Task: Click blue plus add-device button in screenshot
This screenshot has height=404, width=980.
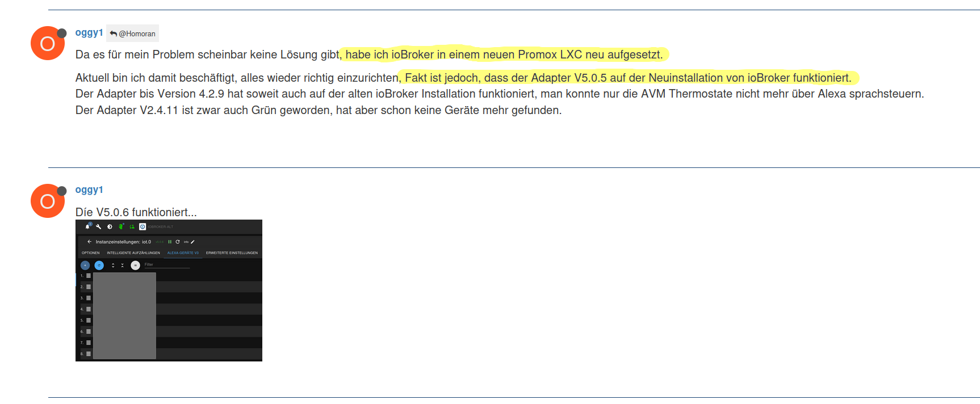Action: (85, 265)
